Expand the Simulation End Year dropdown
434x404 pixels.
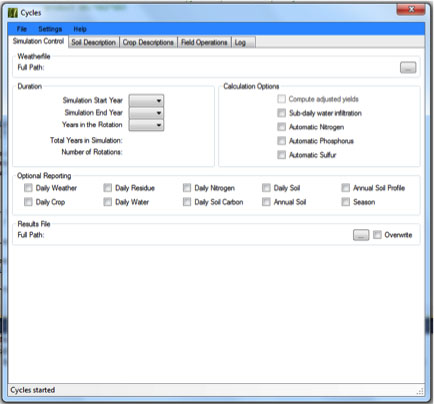pyautogui.click(x=146, y=113)
